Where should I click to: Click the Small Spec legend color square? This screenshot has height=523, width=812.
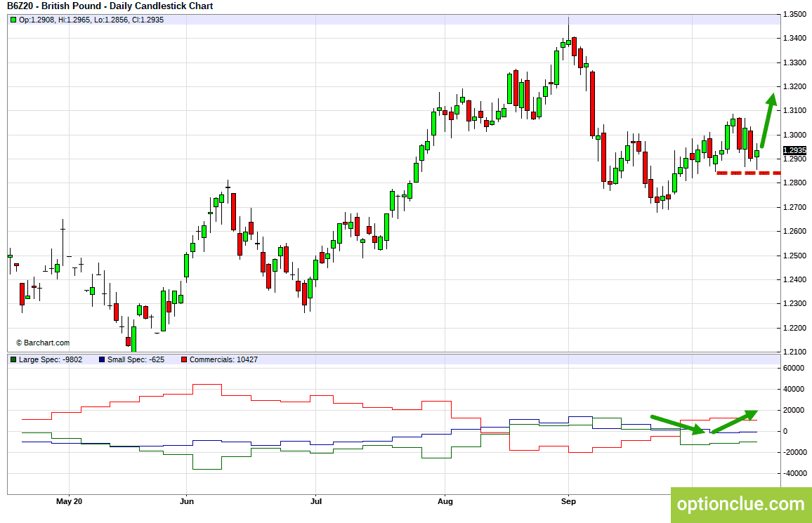tap(102, 359)
